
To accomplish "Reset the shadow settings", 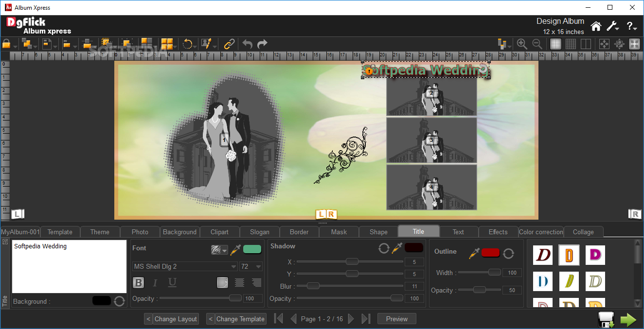I will tap(384, 248).
